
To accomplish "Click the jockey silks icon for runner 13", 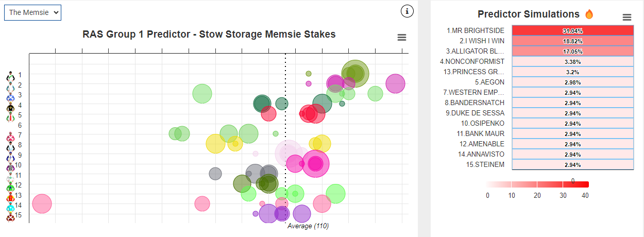I will tap(10, 196).
